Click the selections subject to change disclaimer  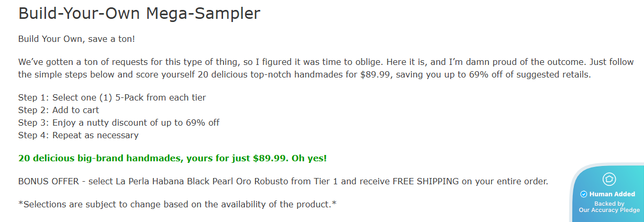[177, 204]
